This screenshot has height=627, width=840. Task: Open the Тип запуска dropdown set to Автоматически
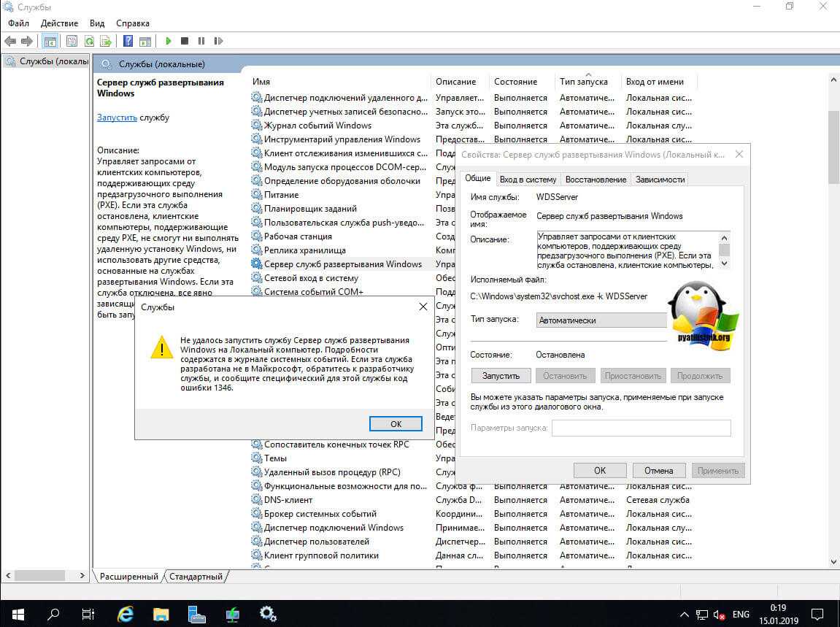click(x=601, y=320)
